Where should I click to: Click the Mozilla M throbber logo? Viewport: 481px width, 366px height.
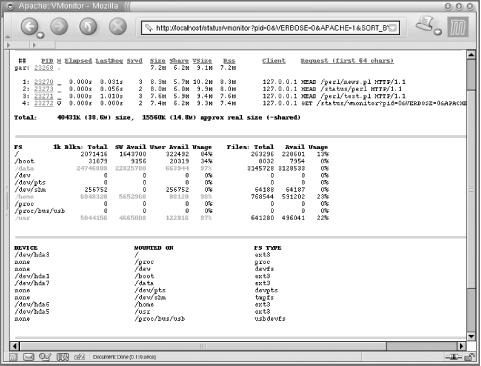coord(458,27)
